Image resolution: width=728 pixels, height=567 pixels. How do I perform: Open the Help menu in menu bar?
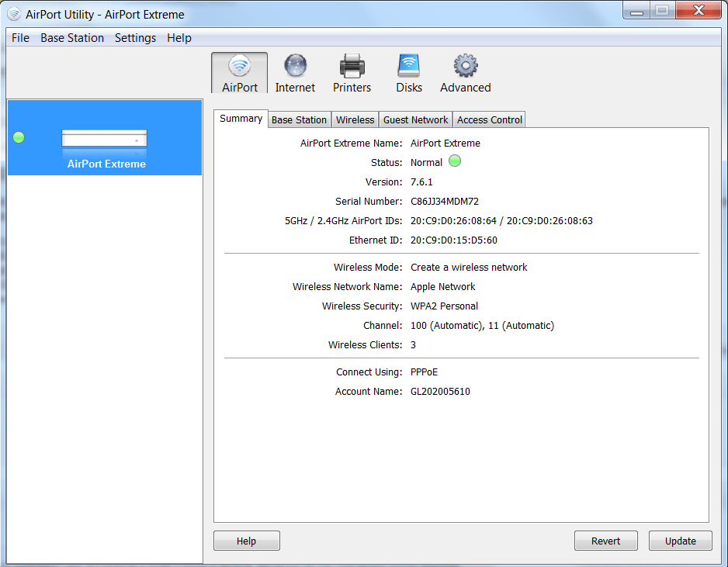coord(179,38)
